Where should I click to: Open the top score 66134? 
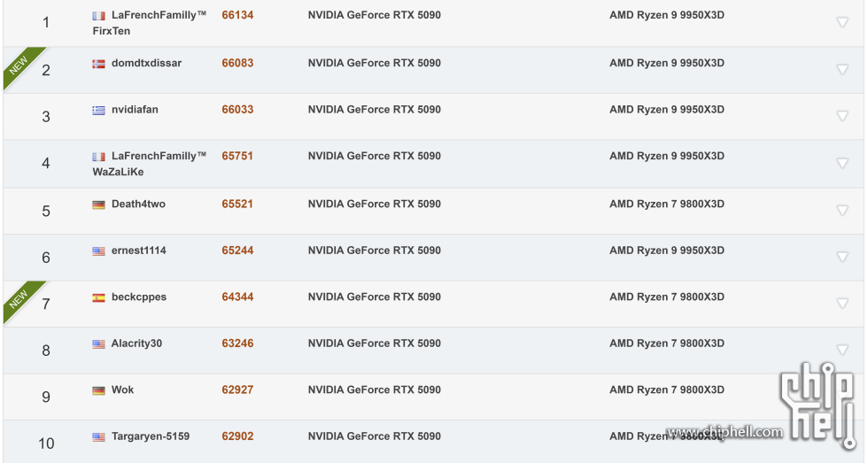237,15
